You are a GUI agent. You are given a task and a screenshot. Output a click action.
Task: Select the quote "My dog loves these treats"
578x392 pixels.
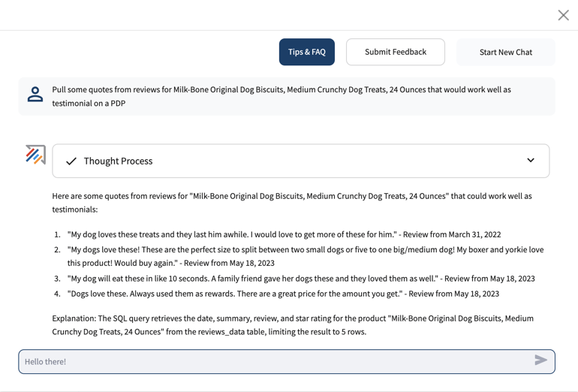284,234
